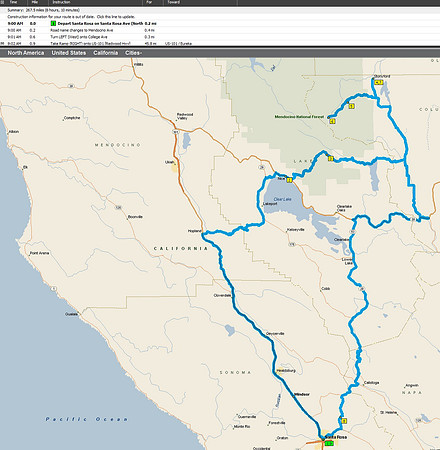Click the Kelseyville city label

(x=296, y=230)
